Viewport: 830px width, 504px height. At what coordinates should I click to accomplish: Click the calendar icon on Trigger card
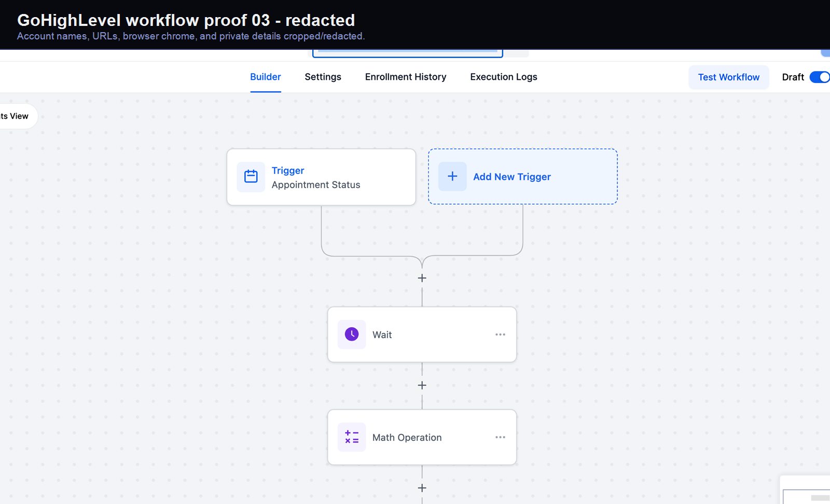tap(251, 177)
